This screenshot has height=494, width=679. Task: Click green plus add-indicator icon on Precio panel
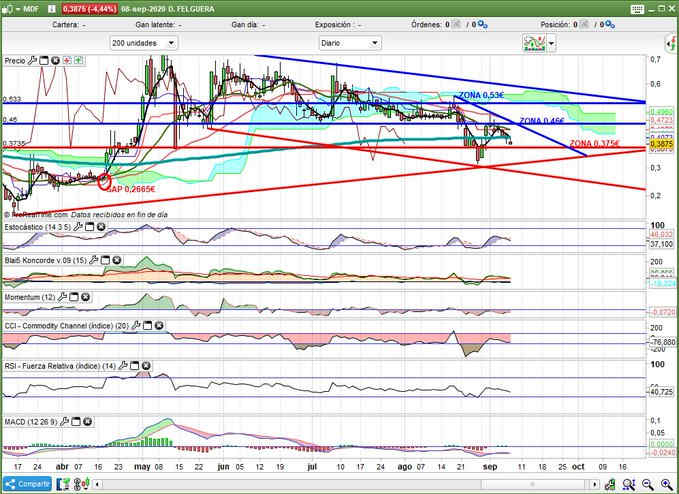[78, 61]
